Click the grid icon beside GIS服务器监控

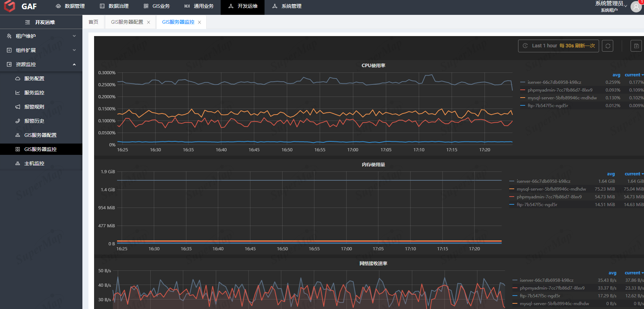[18, 149]
